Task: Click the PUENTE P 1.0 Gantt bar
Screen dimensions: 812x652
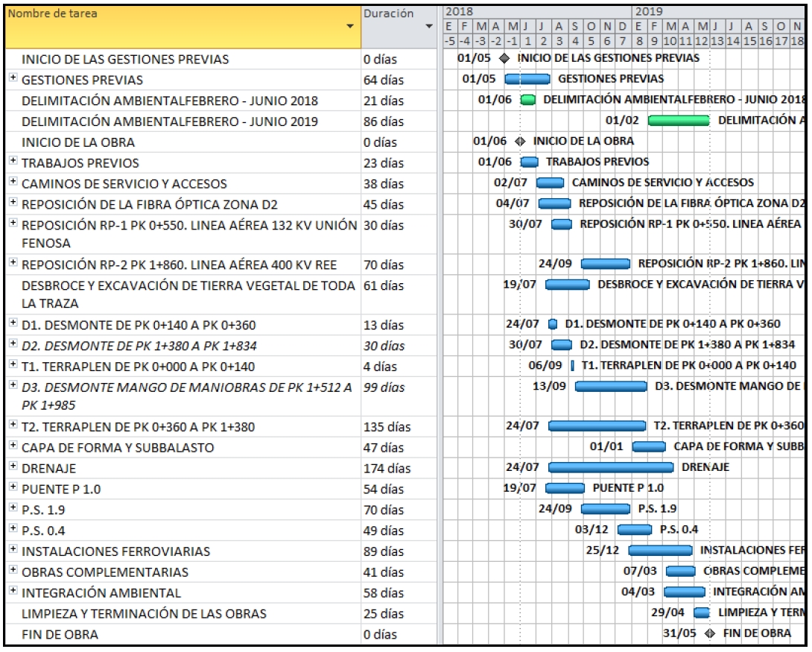Action: point(565,488)
